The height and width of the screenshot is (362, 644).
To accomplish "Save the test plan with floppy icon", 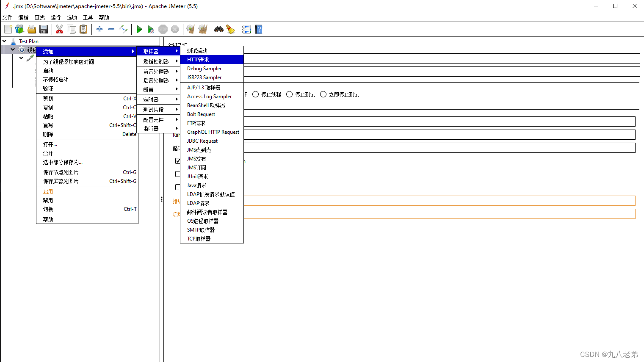I will click(x=44, y=29).
